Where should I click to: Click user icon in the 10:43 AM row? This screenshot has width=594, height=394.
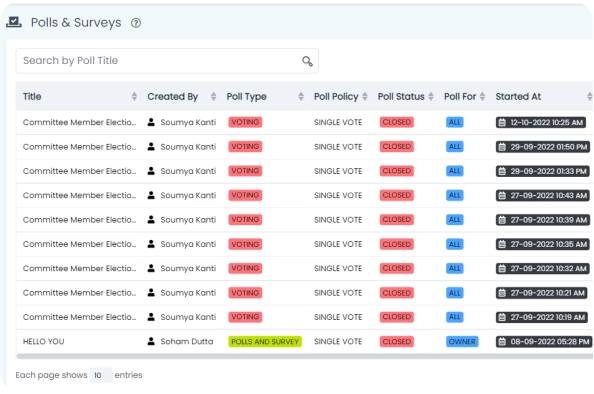point(151,195)
